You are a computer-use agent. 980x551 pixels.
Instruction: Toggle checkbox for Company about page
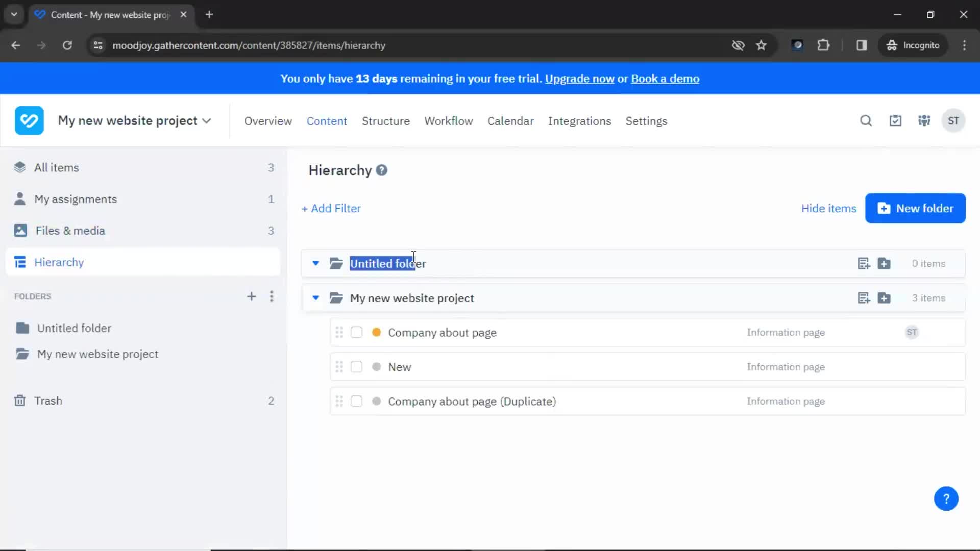(x=357, y=332)
